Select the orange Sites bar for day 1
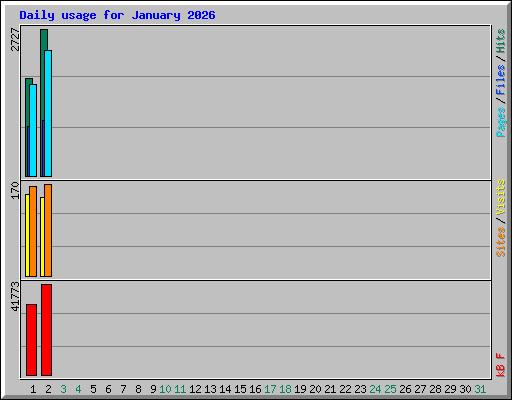The image size is (512, 400). [x=33, y=231]
